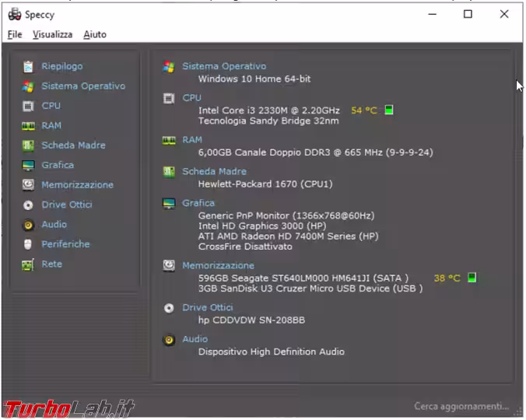Viewport: 526px width, 420px height.
Task: Open Periferiche section in sidebar
Action: (65, 244)
